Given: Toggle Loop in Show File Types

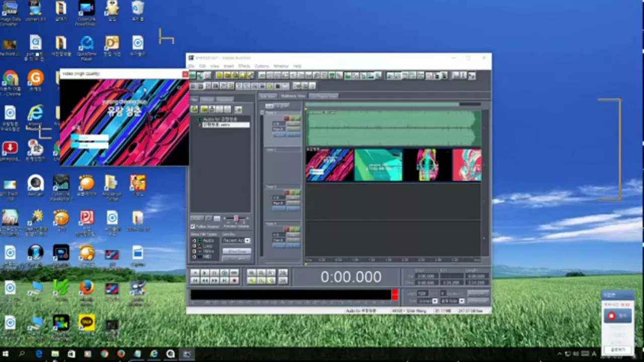Looking at the screenshot, I should (x=194, y=246).
